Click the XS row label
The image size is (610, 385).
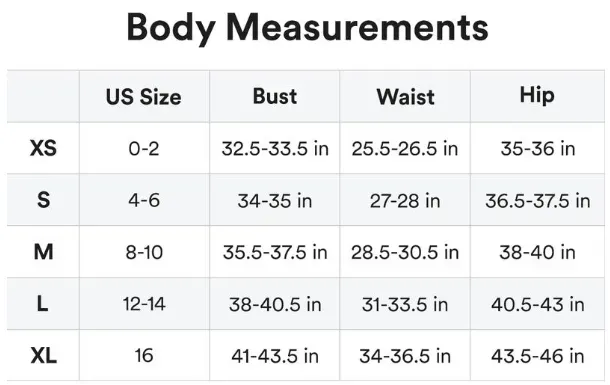click(x=43, y=148)
